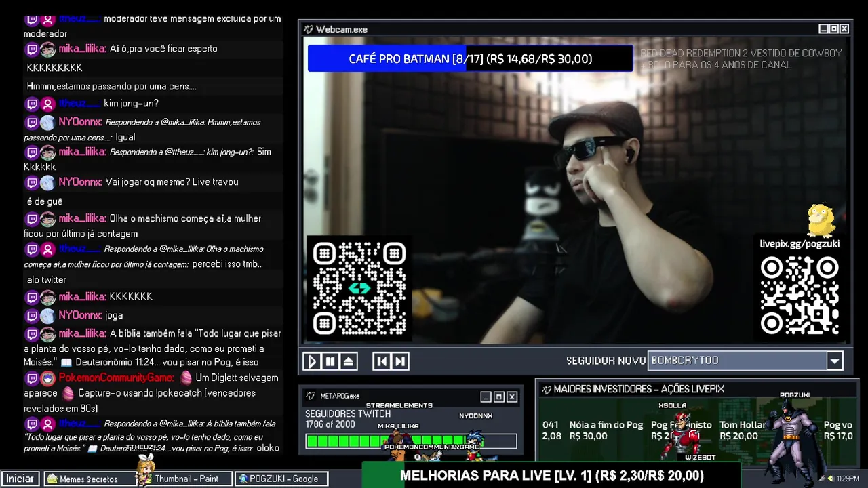This screenshot has height=488, width=868.
Task: Select 'Tom Hollar' investor entry
Action: (743, 430)
